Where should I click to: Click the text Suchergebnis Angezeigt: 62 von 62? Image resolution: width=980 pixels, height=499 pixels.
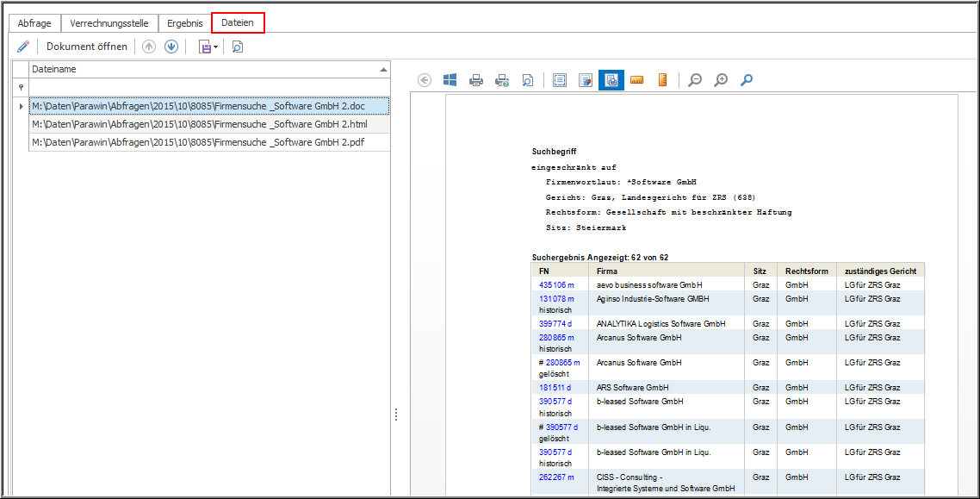pos(600,257)
